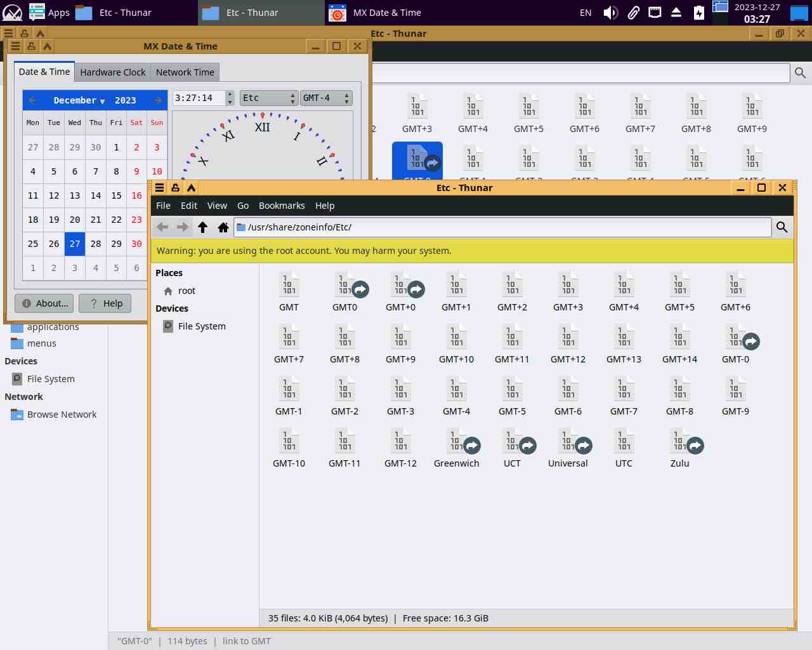The image size is (812, 650).
Task: Select day 15 in the calendar
Action: (x=116, y=196)
